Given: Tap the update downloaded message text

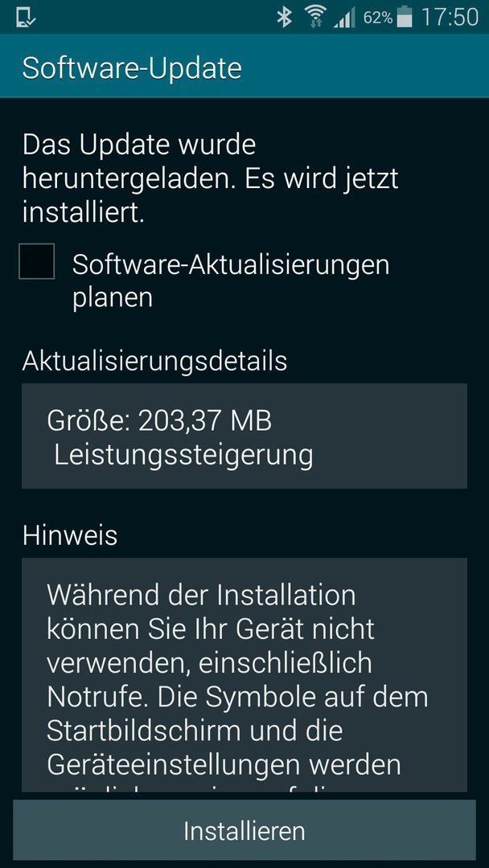Looking at the screenshot, I should coord(211,178).
